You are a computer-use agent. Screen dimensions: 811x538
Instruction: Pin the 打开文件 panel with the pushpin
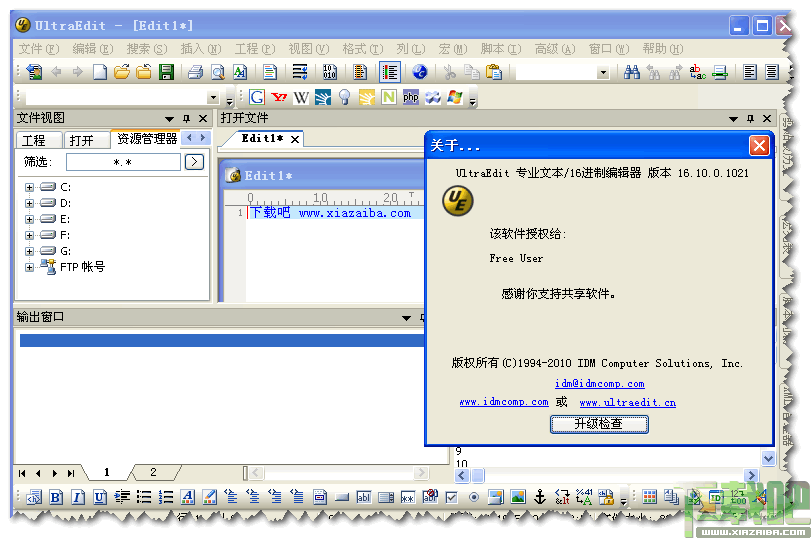pos(750,118)
